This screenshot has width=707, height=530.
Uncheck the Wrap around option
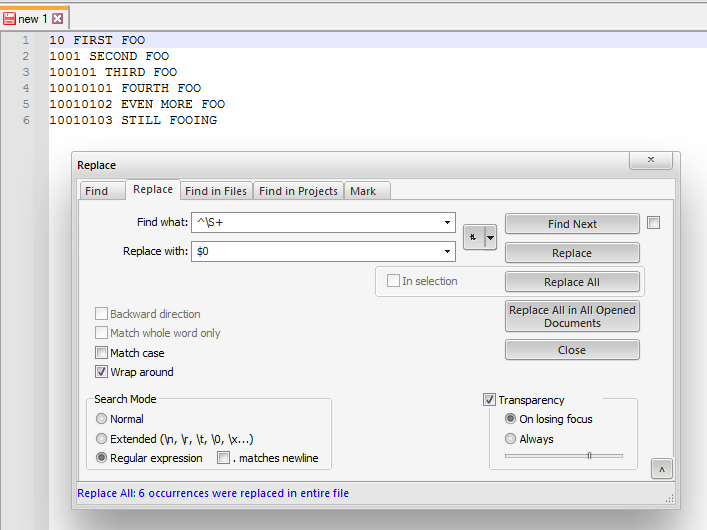click(101, 372)
